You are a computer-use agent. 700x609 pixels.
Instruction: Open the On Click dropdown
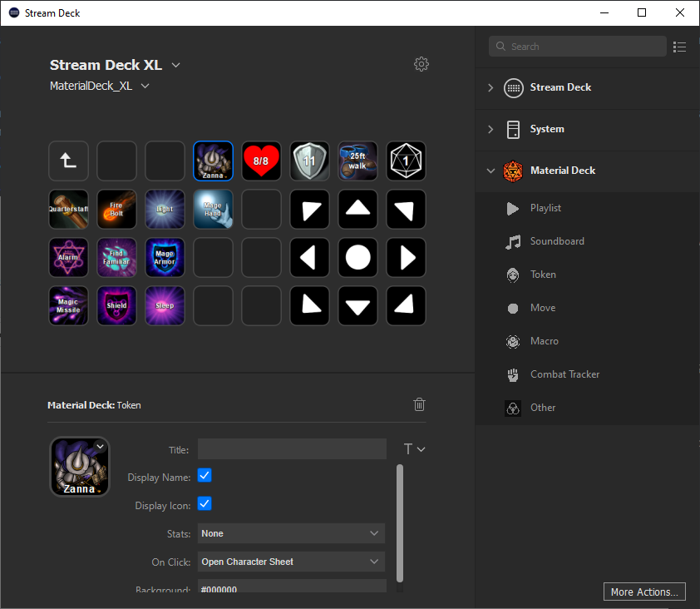click(291, 562)
